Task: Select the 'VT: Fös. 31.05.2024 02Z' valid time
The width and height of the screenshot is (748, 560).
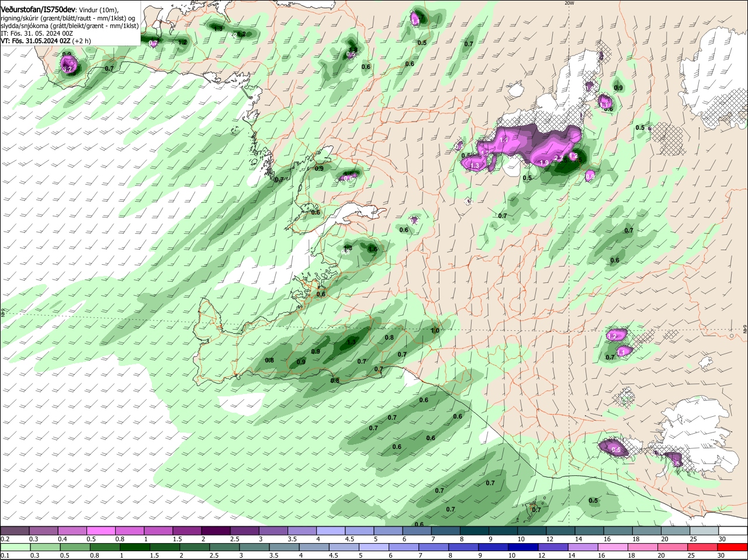Action: 36,41
